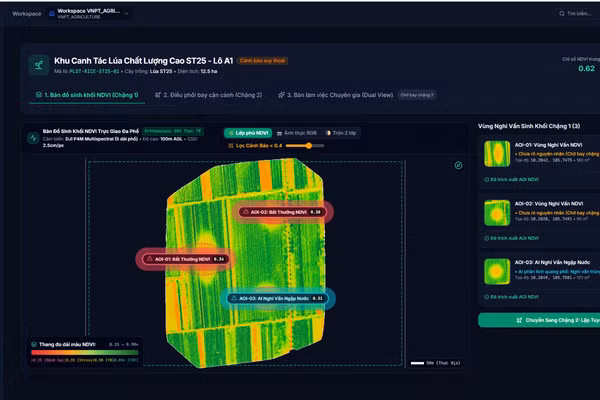The width and height of the screenshot is (600, 400).
Task: Click the Cảnh báo suy thoái warning badge
Action: (x=262, y=60)
